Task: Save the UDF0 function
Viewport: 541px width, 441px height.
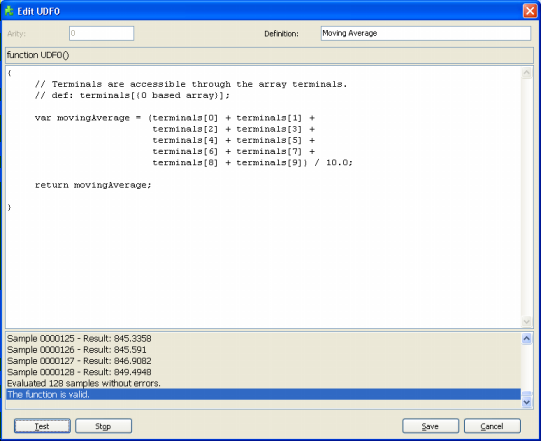Action: point(430,426)
